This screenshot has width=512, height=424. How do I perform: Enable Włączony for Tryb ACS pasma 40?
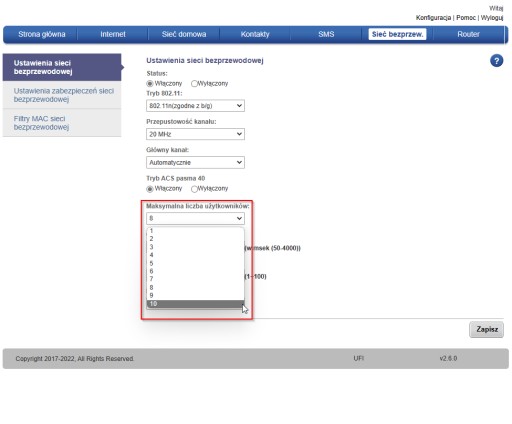(150, 189)
